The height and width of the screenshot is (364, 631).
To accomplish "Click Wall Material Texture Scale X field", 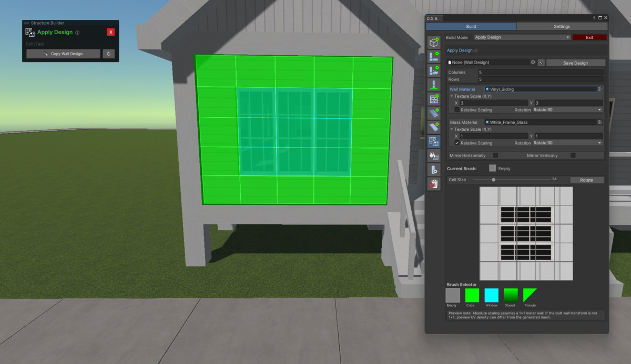I will 494,103.
